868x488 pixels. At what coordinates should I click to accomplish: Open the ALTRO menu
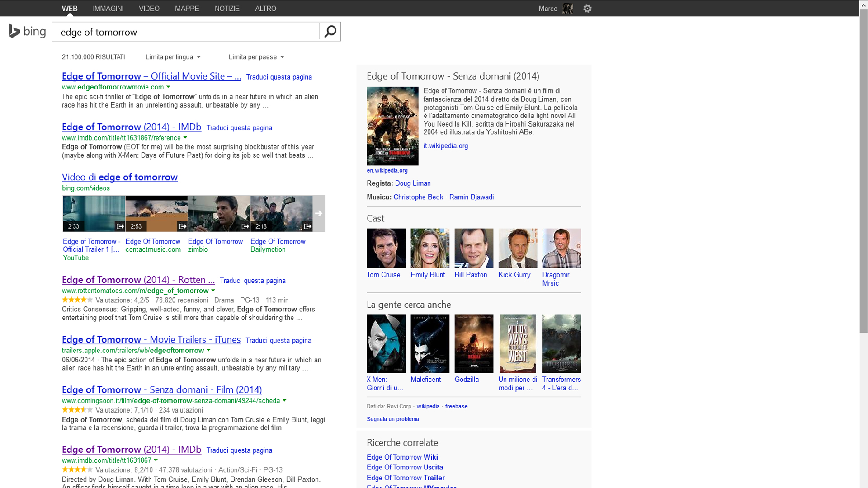[x=265, y=9]
